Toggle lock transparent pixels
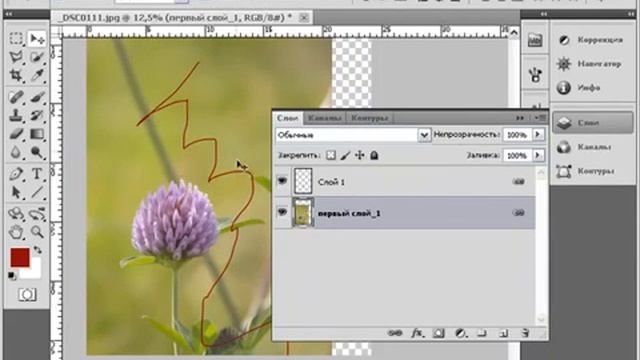Image resolution: width=640 pixels, height=360 pixels. pos(331,156)
